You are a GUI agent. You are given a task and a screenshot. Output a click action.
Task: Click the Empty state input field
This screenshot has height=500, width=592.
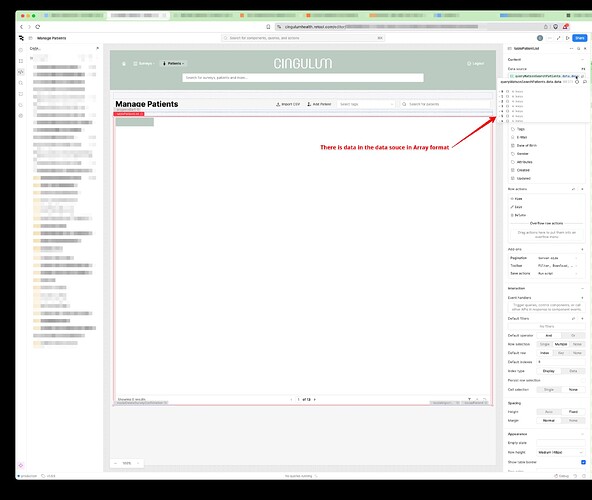click(x=561, y=443)
